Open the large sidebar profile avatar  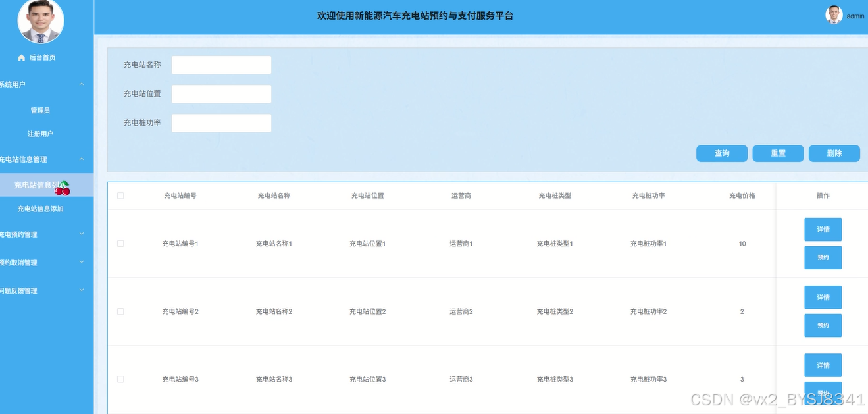pos(40,20)
